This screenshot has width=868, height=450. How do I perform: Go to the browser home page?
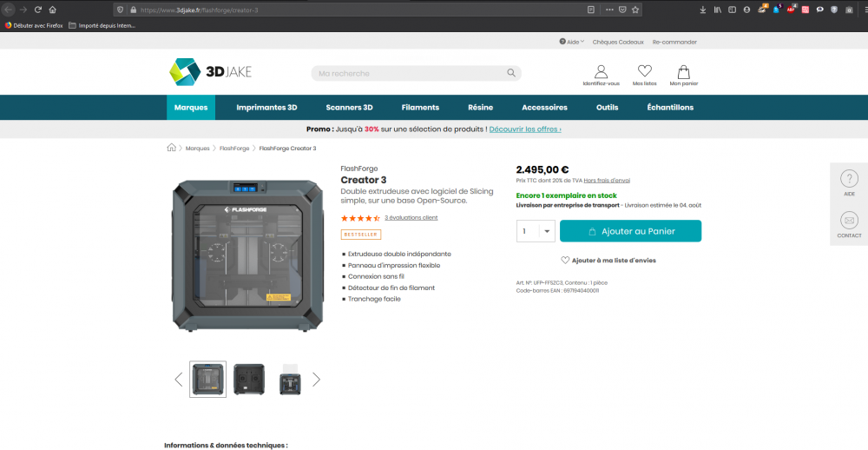pyautogui.click(x=53, y=10)
